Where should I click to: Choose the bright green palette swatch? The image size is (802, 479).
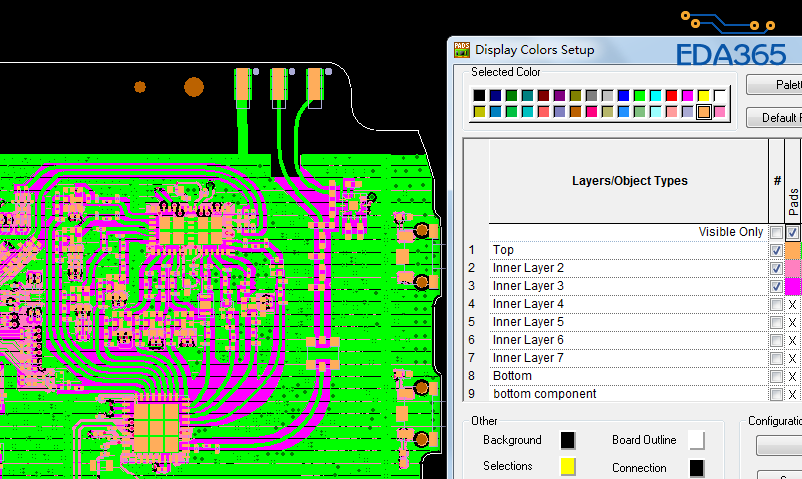pos(640,95)
